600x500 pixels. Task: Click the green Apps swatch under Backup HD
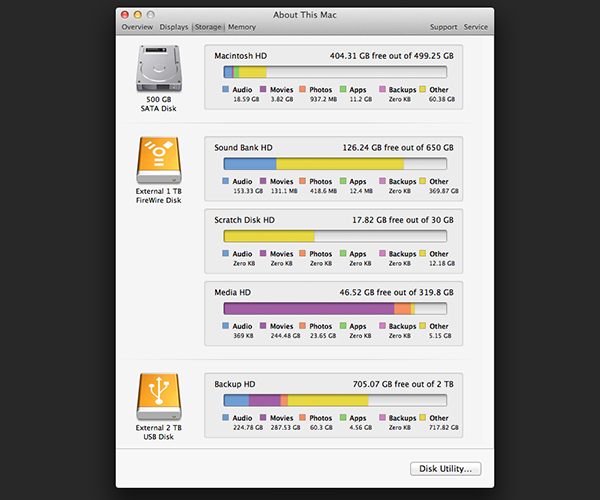(x=343, y=417)
